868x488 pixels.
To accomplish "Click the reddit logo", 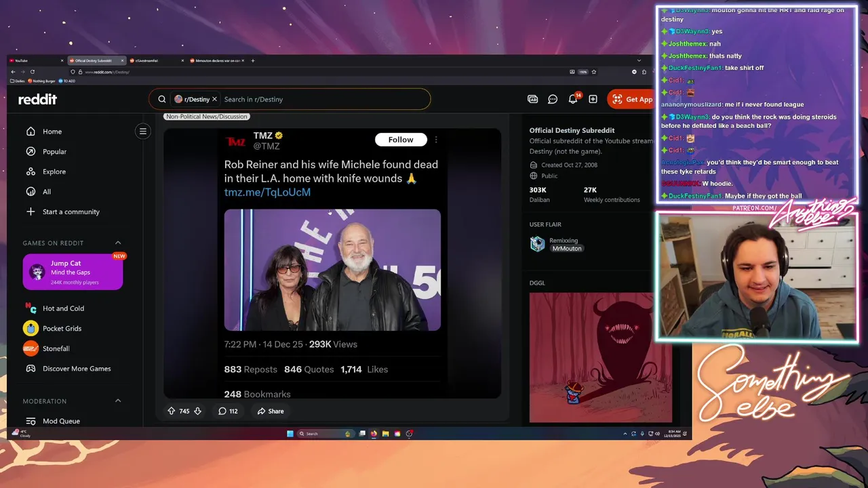I will point(37,99).
